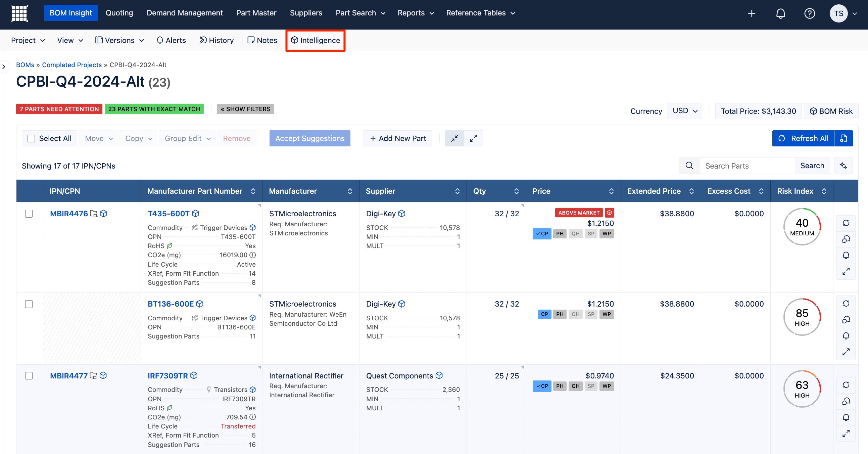Open the Reference Tables dropdown
This screenshot has width=868, height=454.
[481, 13]
